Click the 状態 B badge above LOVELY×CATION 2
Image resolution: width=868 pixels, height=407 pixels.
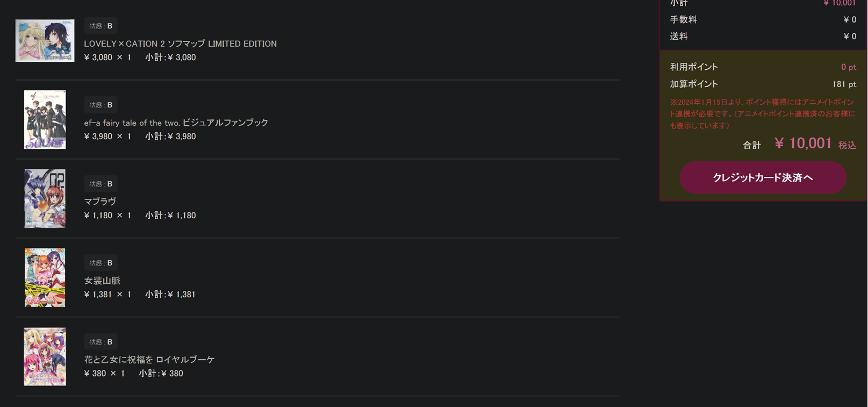click(x=101, y=26)
